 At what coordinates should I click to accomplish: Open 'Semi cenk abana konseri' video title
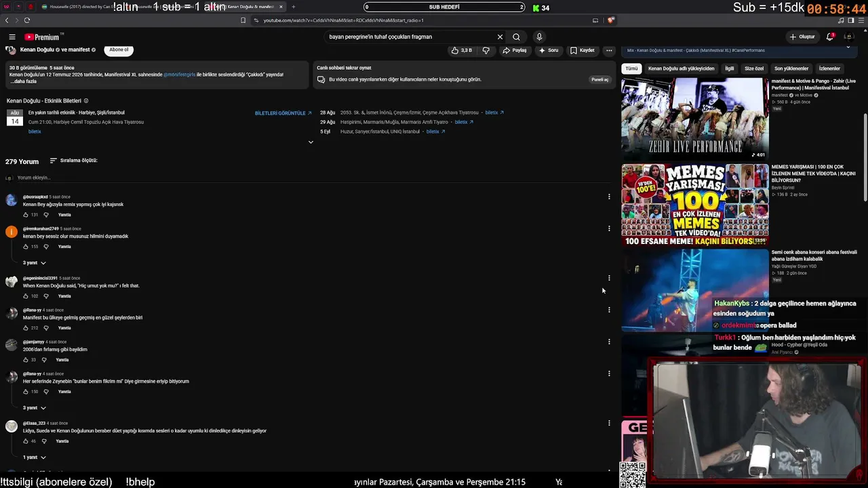[814, 256]
